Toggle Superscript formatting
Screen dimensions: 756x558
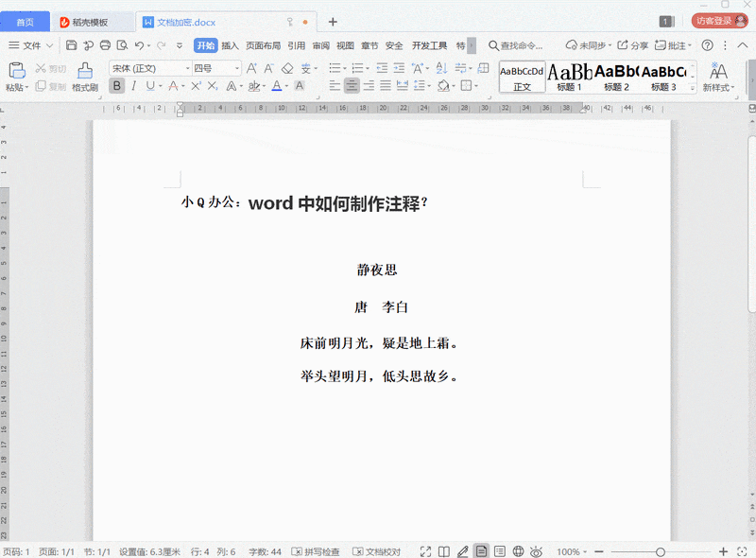[x=196, y=86]
